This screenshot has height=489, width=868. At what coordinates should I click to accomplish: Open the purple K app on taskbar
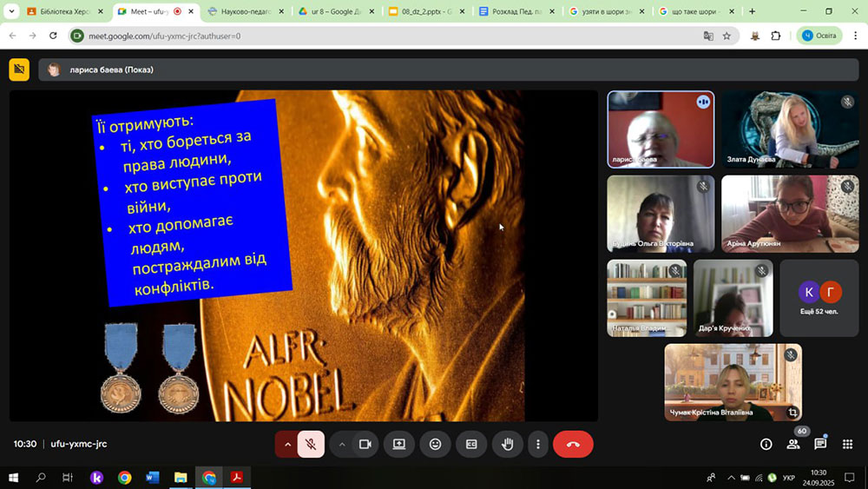point(96,478)
